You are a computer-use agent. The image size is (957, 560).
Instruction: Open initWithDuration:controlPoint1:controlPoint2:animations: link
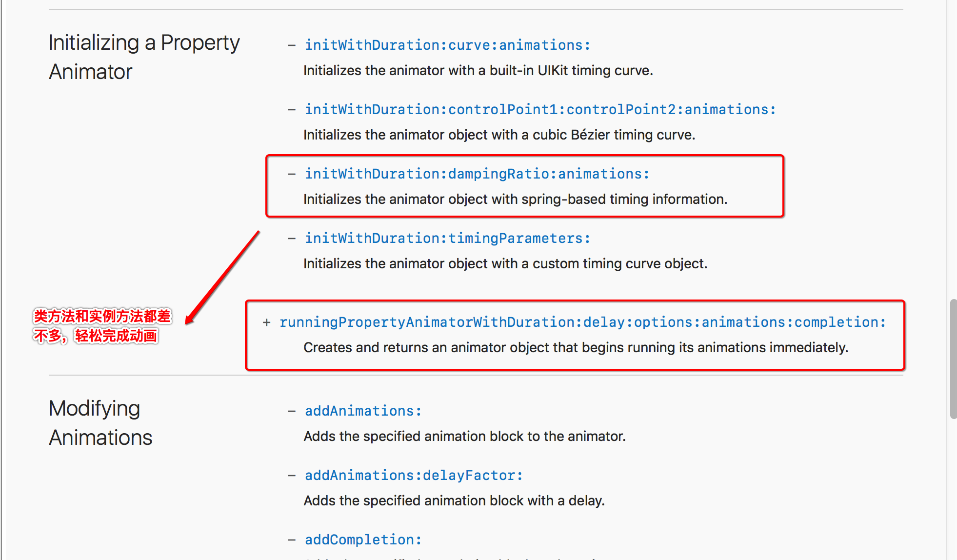540,109
